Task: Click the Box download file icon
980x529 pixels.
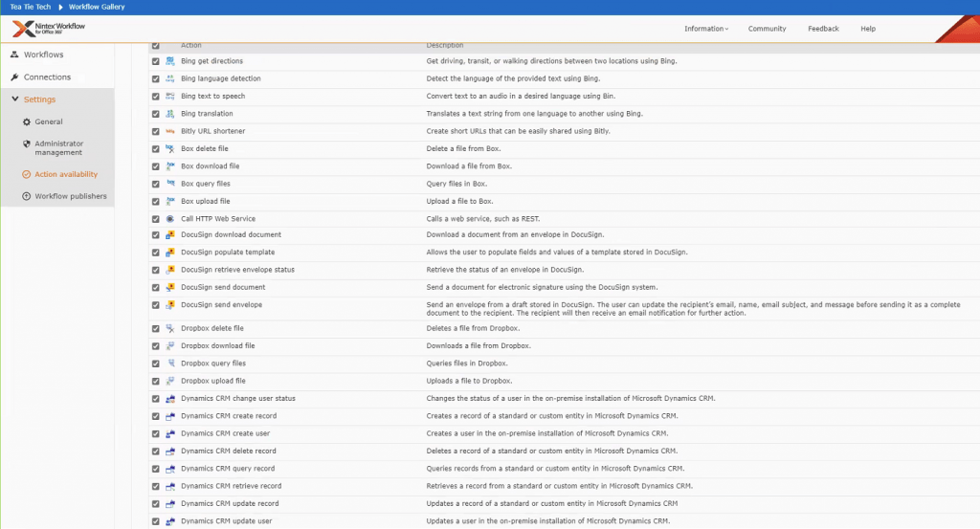Action: (x=170, y=166)
